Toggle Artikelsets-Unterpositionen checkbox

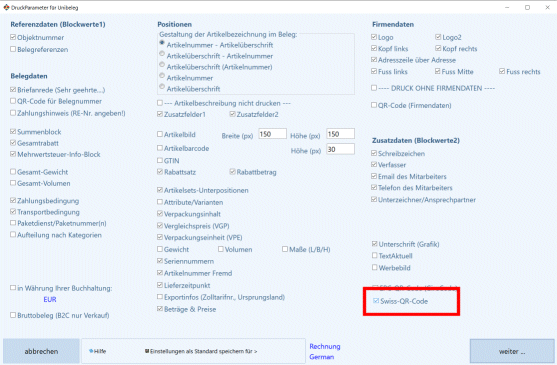coord(160,190)
